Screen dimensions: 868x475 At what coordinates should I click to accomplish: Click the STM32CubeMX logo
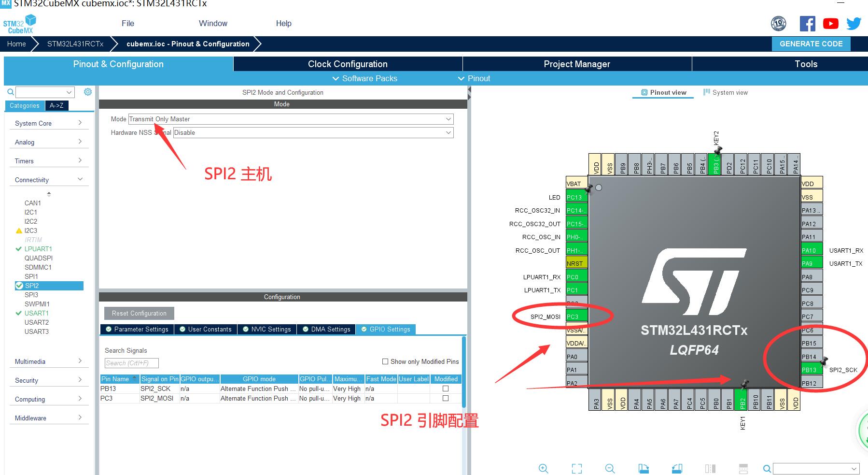[19, 24]
